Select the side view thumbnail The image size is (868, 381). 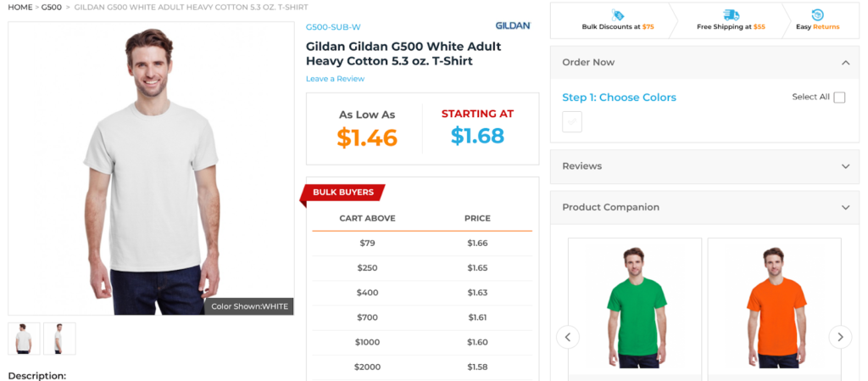59,339
